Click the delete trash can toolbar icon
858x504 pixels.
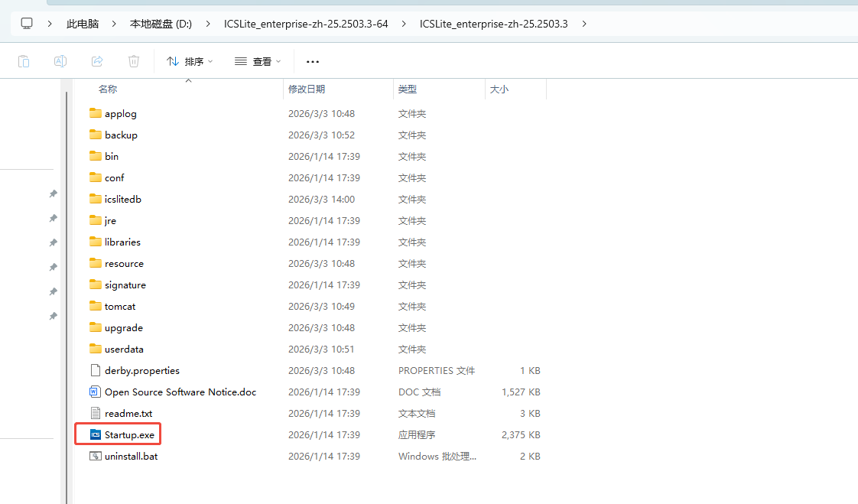134,61
